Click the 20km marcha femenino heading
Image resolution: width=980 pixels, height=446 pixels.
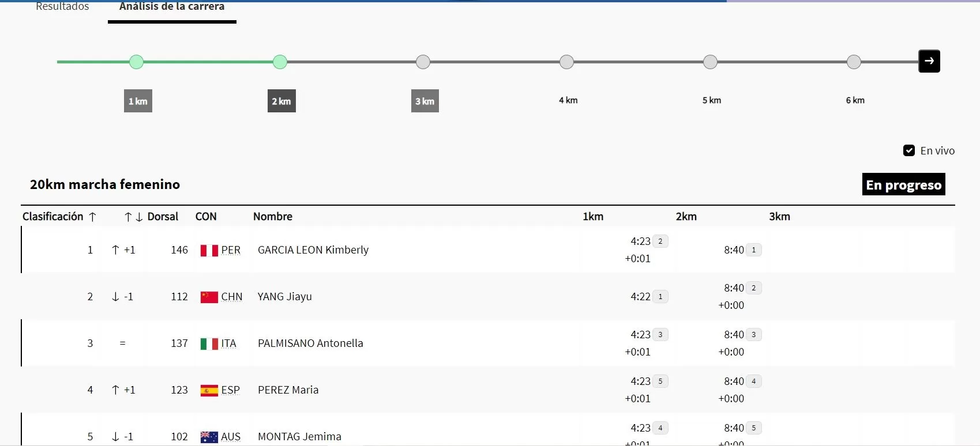105,184
